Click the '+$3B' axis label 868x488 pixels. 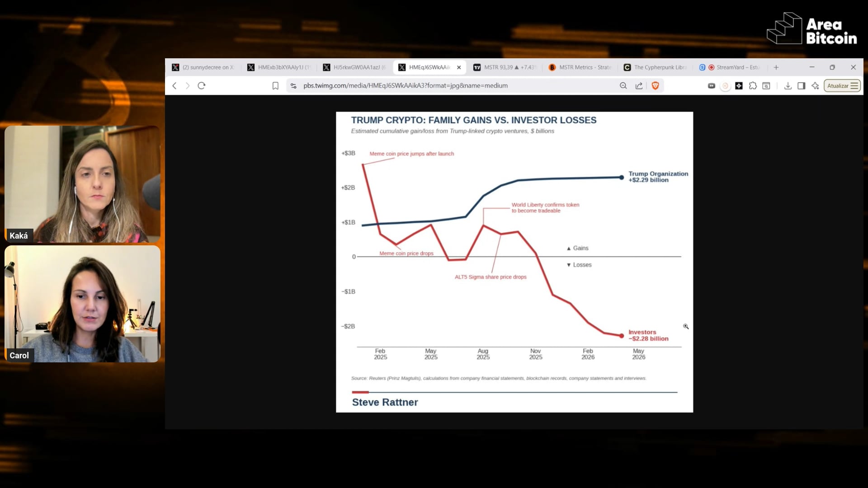tap(349, 153)
